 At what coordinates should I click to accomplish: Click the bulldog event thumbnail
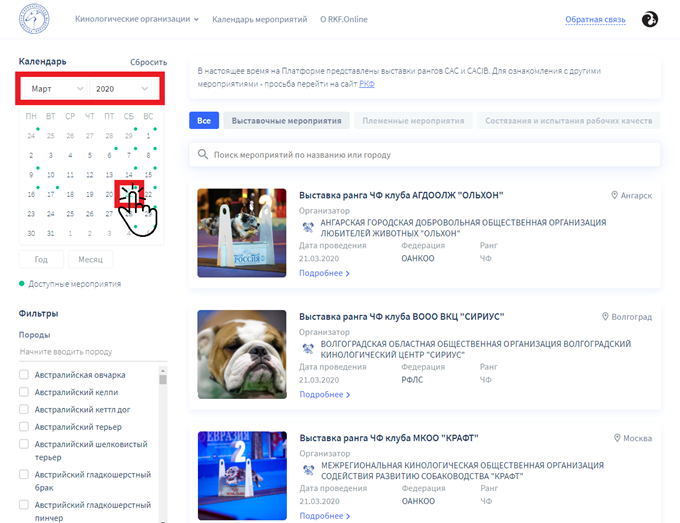[242, 354]
